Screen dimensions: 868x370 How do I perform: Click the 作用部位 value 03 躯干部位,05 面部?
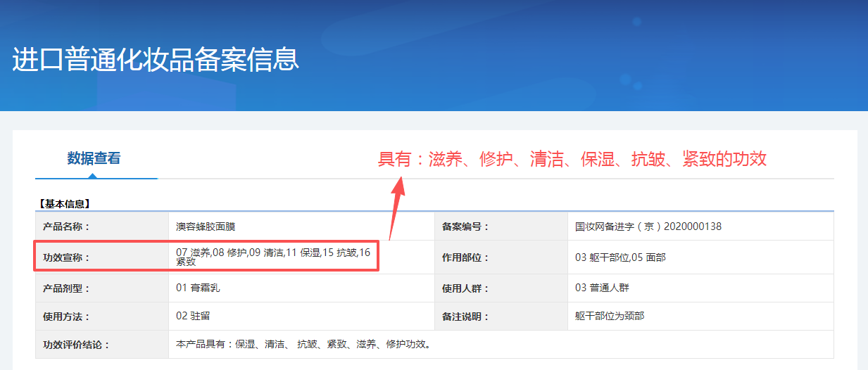(620, 257)
